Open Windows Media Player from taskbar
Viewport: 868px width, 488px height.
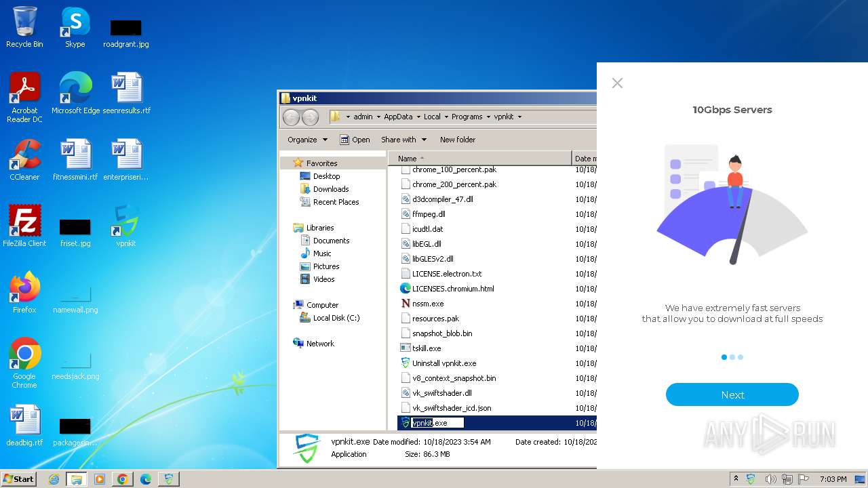[x=100, y=479]
